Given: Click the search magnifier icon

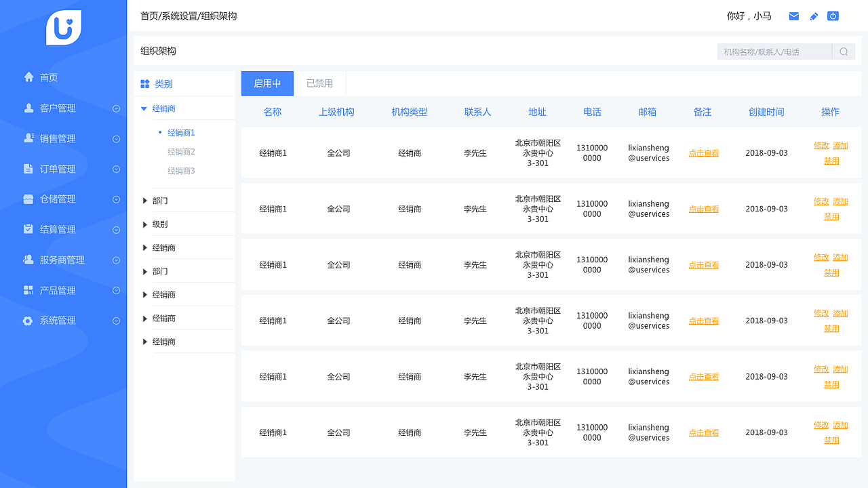Looking at the screenshot, I should pos(844,52).
